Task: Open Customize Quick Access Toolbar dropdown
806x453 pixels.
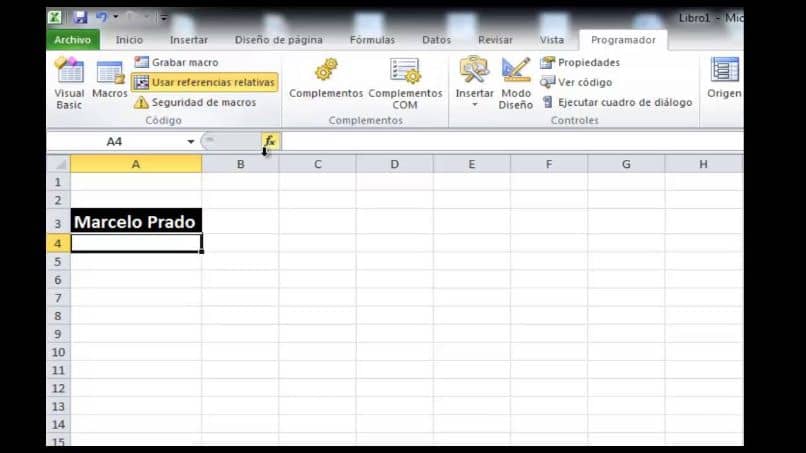Action: [163, 18]
